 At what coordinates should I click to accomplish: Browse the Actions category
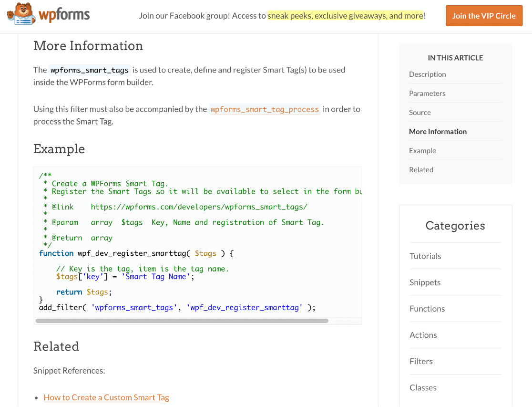(423, 335)
